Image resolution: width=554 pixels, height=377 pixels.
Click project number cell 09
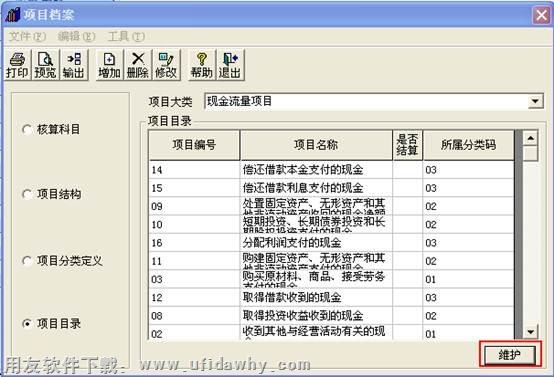point(194,206)
